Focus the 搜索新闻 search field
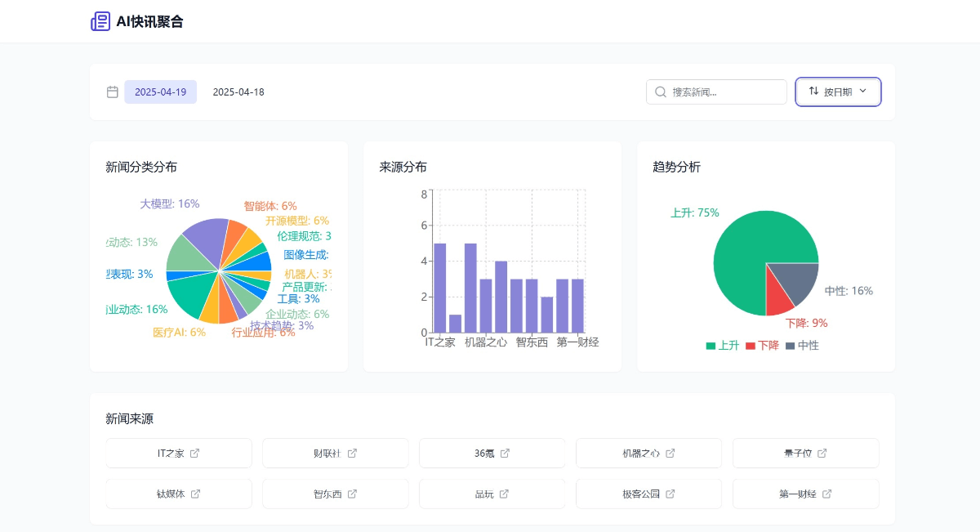This screenshot has height=532, width=980. (716, 92)
